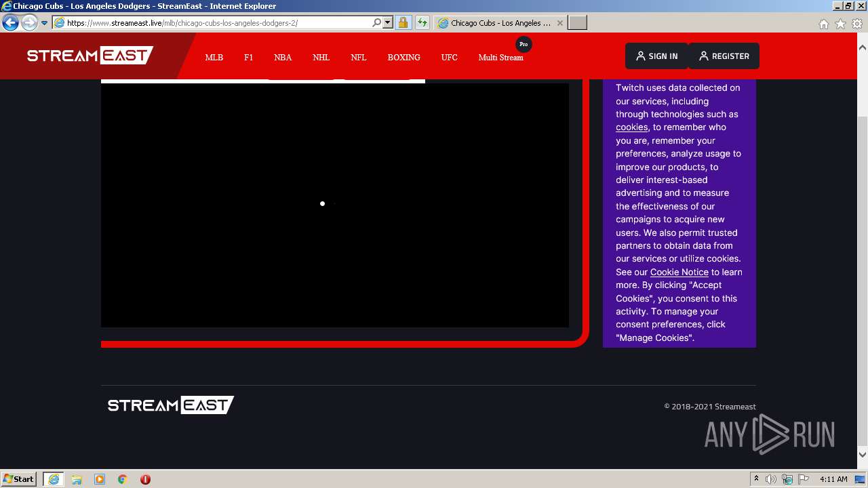Open the BOXING section
868x488 pixels.
(404, 58)
